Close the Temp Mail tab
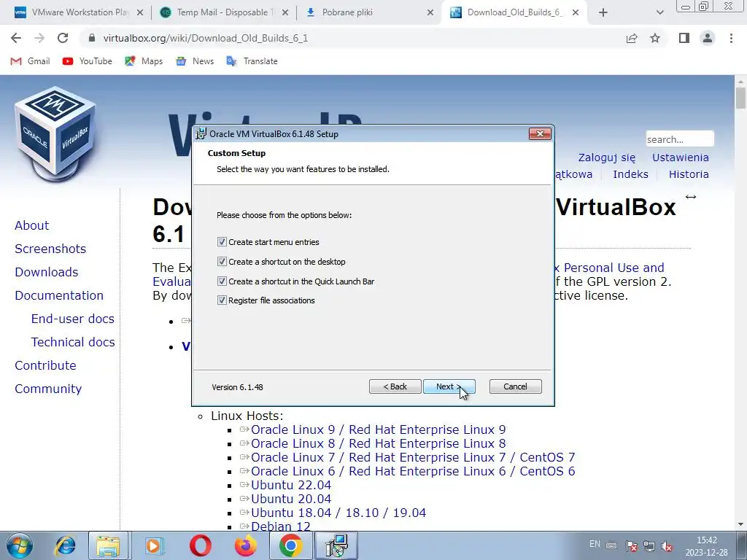The height and width of the screenshot is (560, 747). tap(285, 12)
